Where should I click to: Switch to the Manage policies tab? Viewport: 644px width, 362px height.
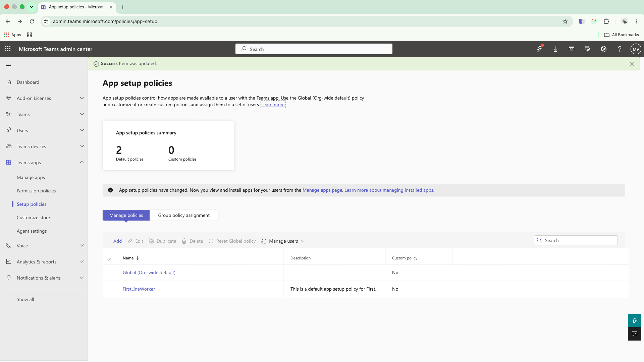pos(126,215)
